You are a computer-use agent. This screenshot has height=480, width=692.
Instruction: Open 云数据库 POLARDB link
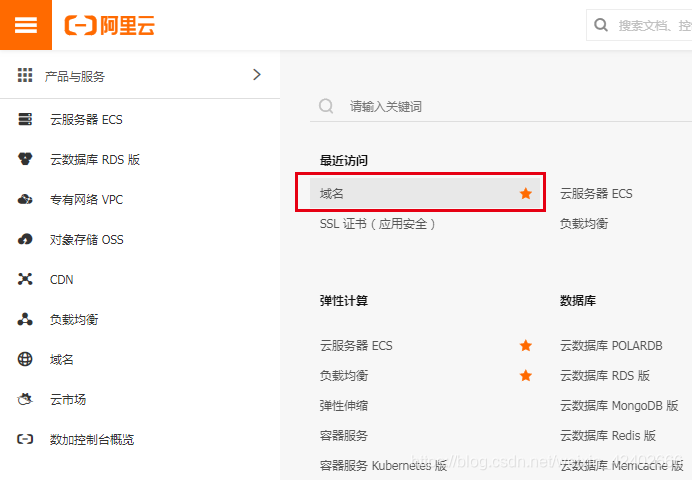pos(611,345)
